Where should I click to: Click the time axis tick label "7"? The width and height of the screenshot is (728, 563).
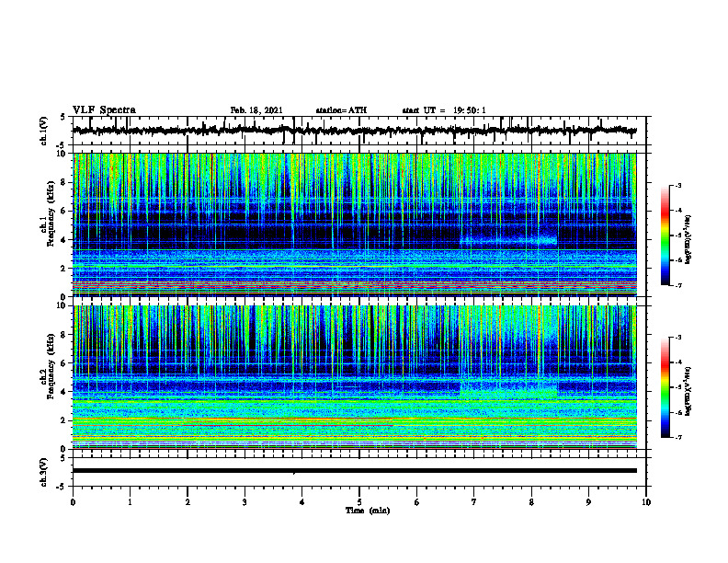tap(474, 502)
